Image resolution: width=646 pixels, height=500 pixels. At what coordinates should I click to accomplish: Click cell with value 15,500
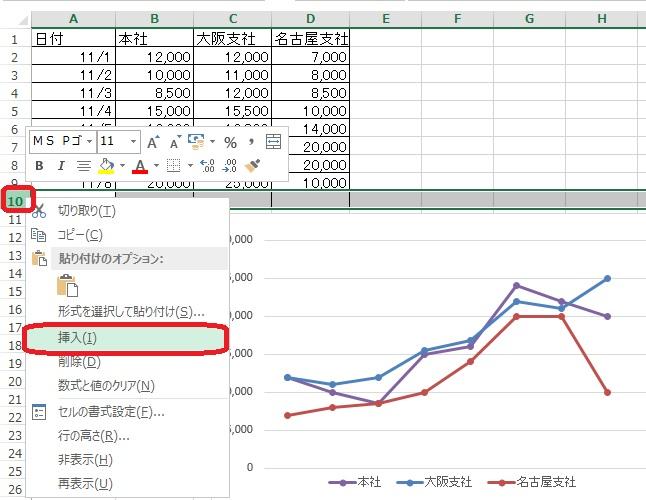tap(232, 111)
